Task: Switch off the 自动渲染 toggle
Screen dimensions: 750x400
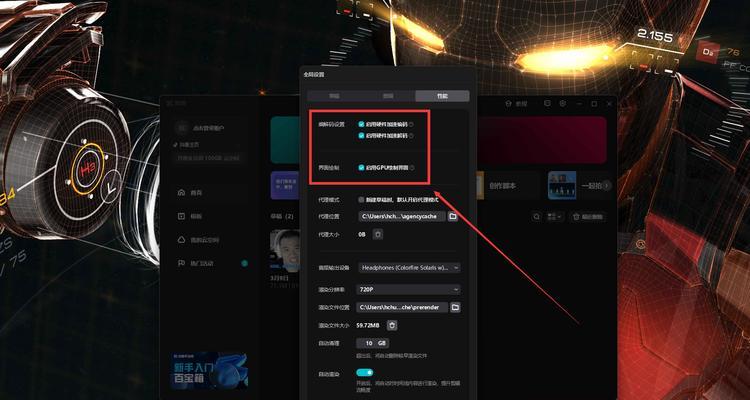Action: click(x=364, y=372)
